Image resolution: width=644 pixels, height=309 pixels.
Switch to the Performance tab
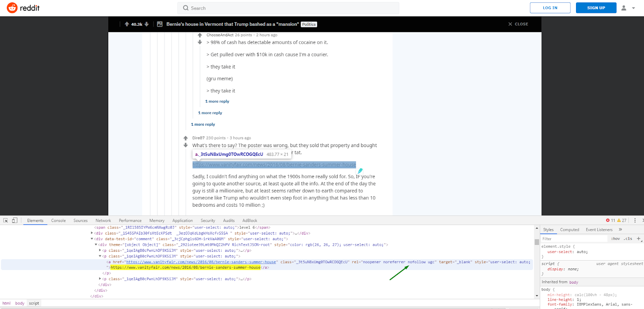(130, 220)
